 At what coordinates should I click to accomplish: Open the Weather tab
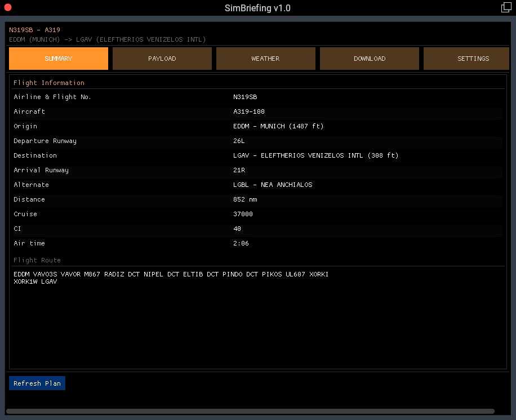pyautogui.click(x=265, y=59)
